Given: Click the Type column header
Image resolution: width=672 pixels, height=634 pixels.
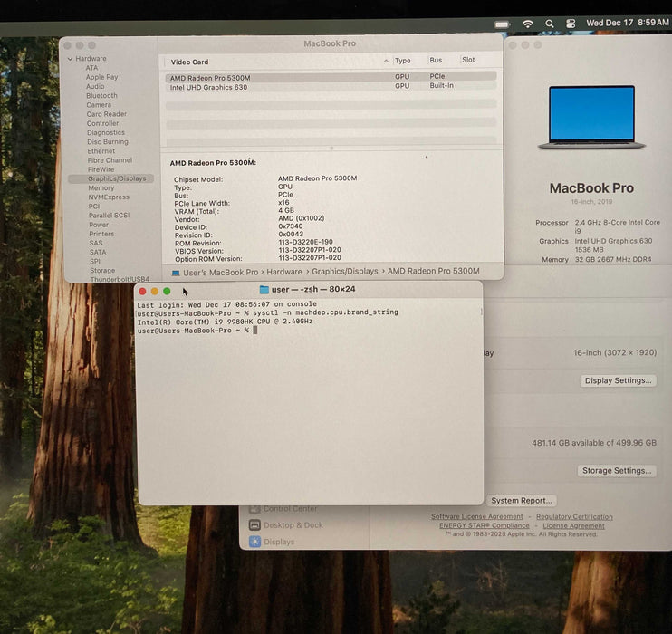Looking at the screenshot, I should [402, 61].
